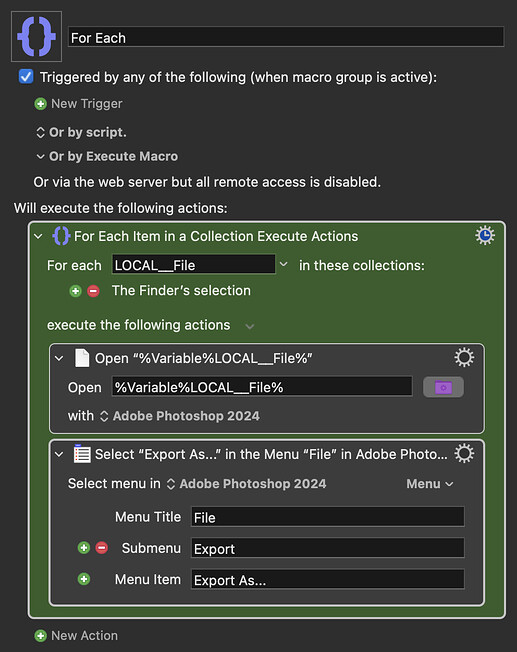517x652 pixels.
Task: Add a menu level beside Menu Item
Action: point(84,579)
